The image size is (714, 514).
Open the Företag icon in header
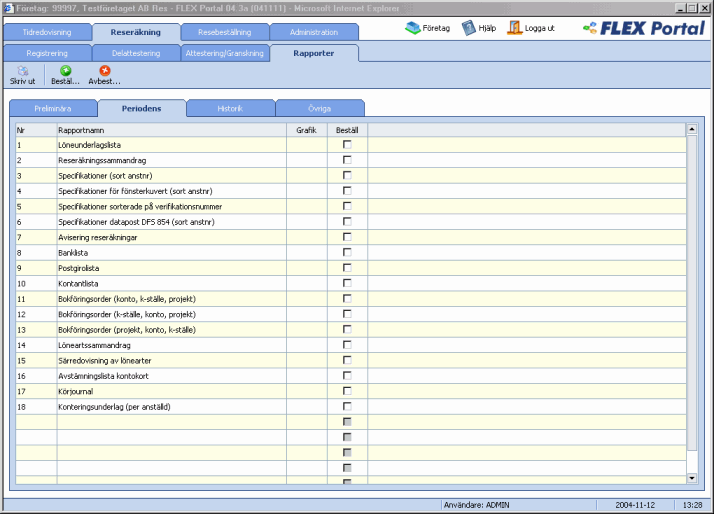(x=413, y=28)
